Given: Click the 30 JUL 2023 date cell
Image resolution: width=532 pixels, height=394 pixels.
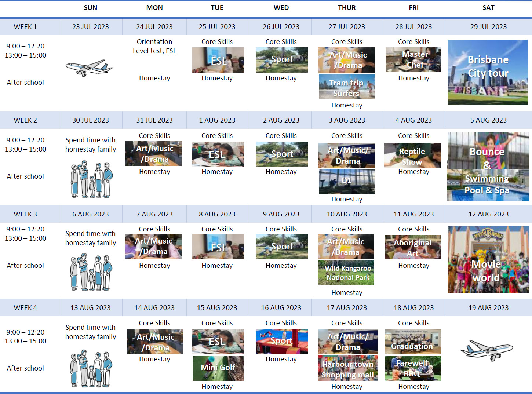Looking at the screenshot, I should [x=91, y=120].
